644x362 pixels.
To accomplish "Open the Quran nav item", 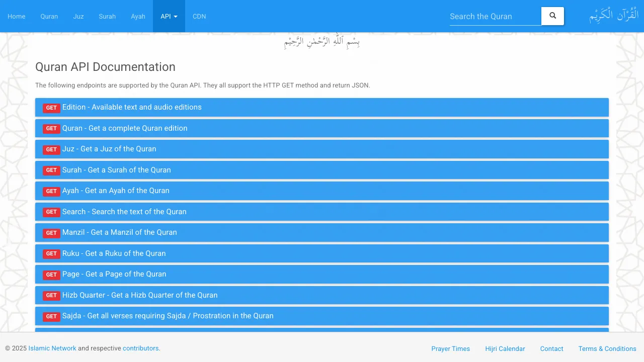I will pos(49,16).
